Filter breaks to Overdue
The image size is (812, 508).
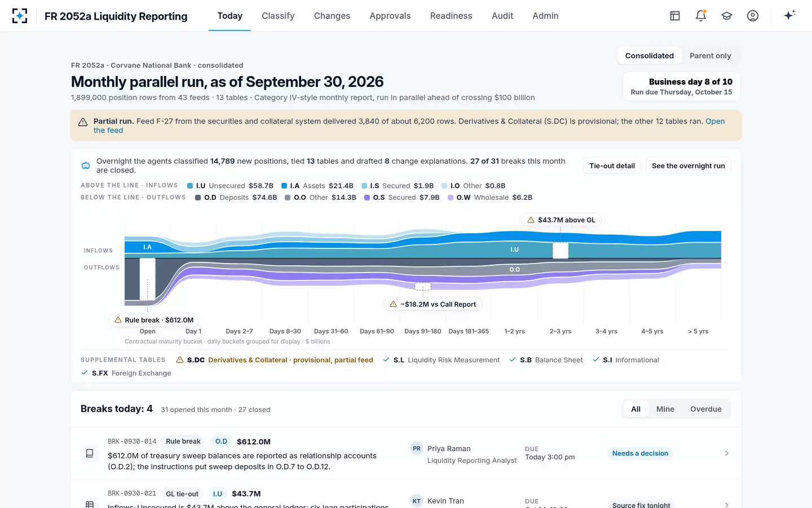(x=706, y=409)
